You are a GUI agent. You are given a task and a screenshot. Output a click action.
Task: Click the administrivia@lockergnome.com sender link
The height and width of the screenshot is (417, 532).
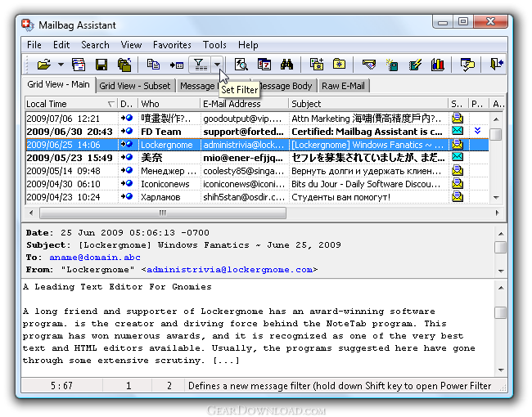click(229, 270)
